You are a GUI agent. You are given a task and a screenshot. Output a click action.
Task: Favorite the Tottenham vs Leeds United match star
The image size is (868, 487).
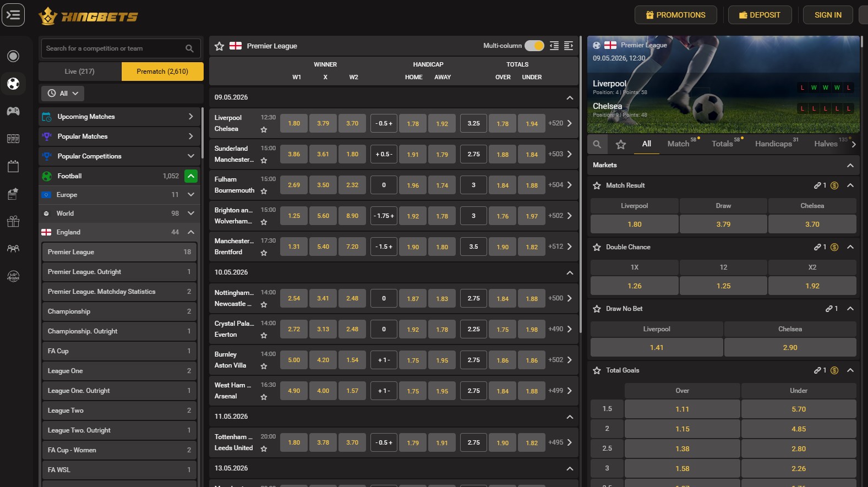(264, 449)
